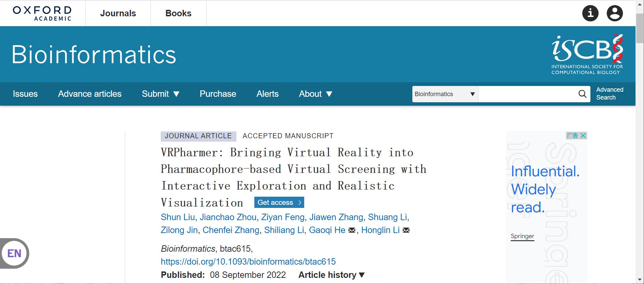Click the Oxford Academic logo

tap(42, 14)
